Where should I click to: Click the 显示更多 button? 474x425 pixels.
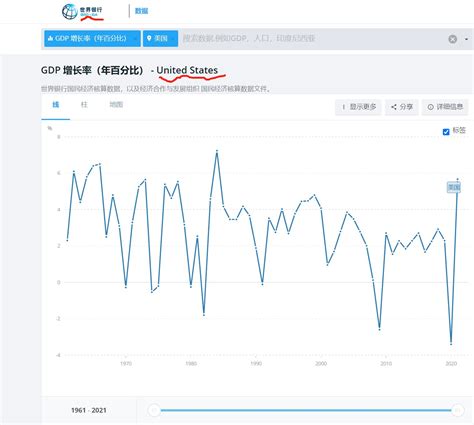coord(358,107)
